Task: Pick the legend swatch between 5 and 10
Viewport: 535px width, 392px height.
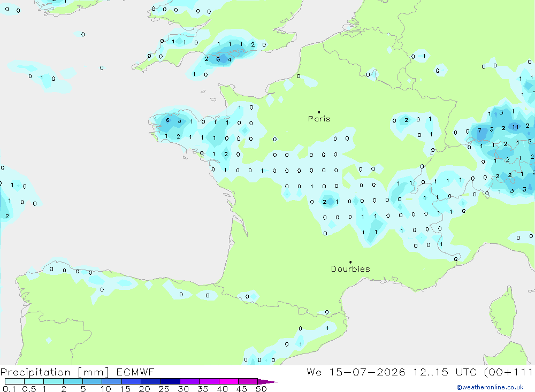Action: tap(92, 381)
